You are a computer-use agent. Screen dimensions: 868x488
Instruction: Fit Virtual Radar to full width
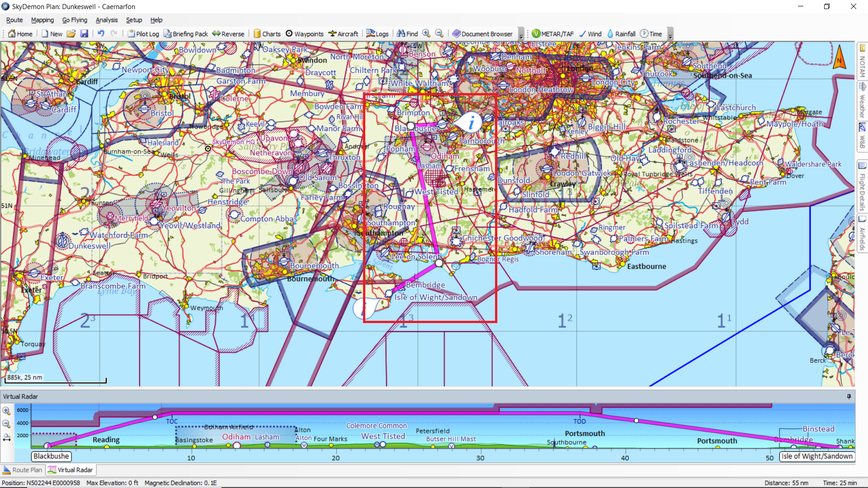click(x=6, y=438)
